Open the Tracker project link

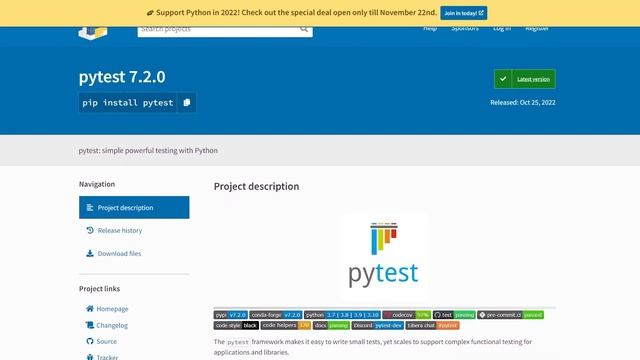point(107,357)
